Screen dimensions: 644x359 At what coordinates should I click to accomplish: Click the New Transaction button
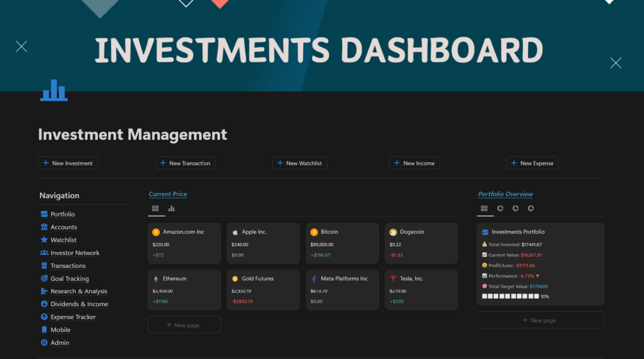click(185, 163)
